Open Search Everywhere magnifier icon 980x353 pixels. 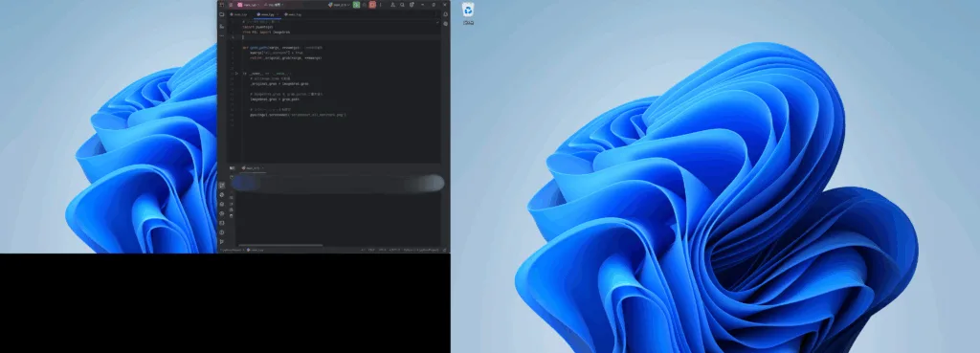click(402, 5)
